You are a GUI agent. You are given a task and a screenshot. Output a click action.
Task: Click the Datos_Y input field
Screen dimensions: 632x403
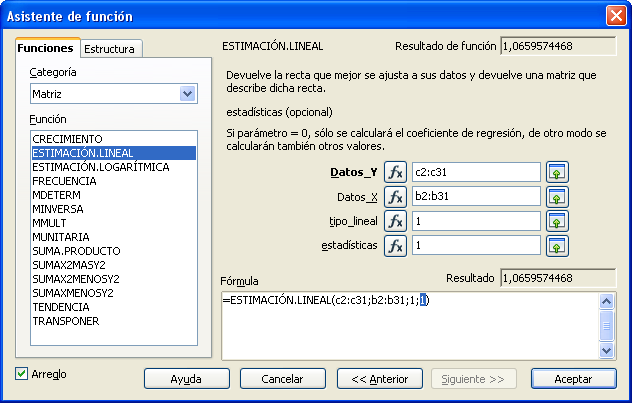point(475,172)
